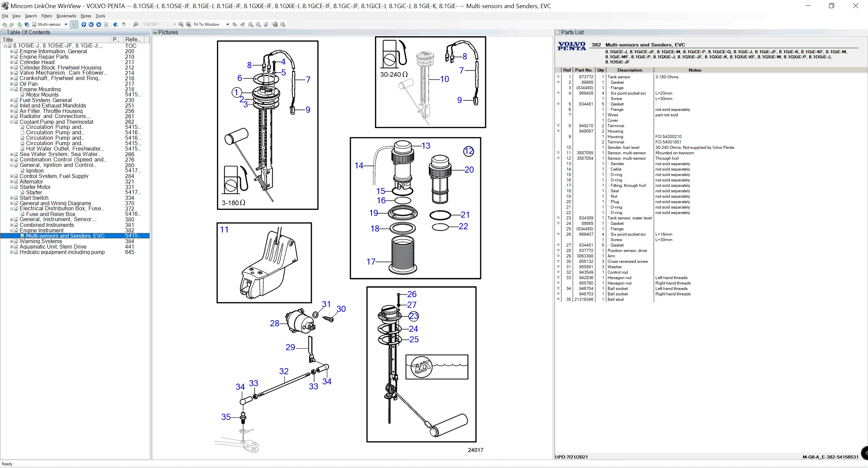This screenshot has width=868, height=468.
Task: Select the checkbox next to part 21319346
Action: pyautogui.click(x=558, y=299)
